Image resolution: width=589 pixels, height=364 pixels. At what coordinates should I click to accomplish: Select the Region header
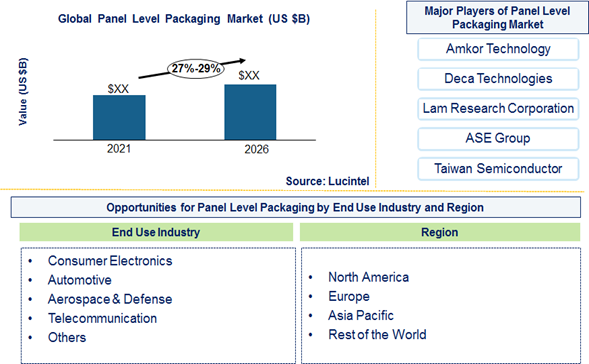tap(440, 232)
